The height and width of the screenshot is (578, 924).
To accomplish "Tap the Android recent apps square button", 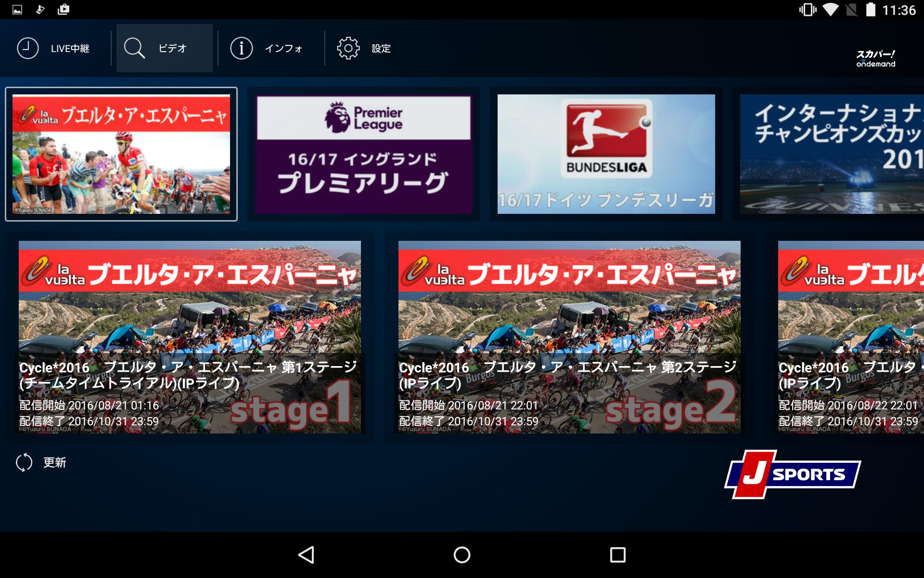I will coord(618,555).
